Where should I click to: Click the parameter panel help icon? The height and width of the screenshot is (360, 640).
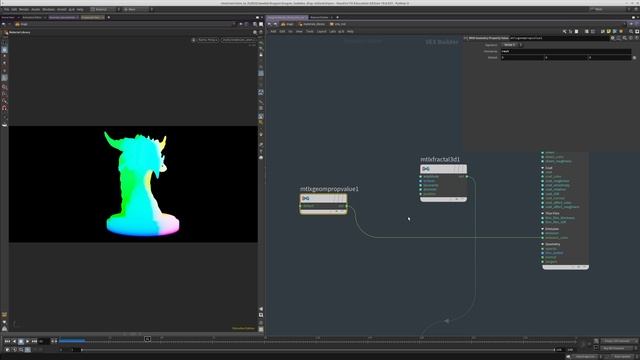tap(636, 38)
